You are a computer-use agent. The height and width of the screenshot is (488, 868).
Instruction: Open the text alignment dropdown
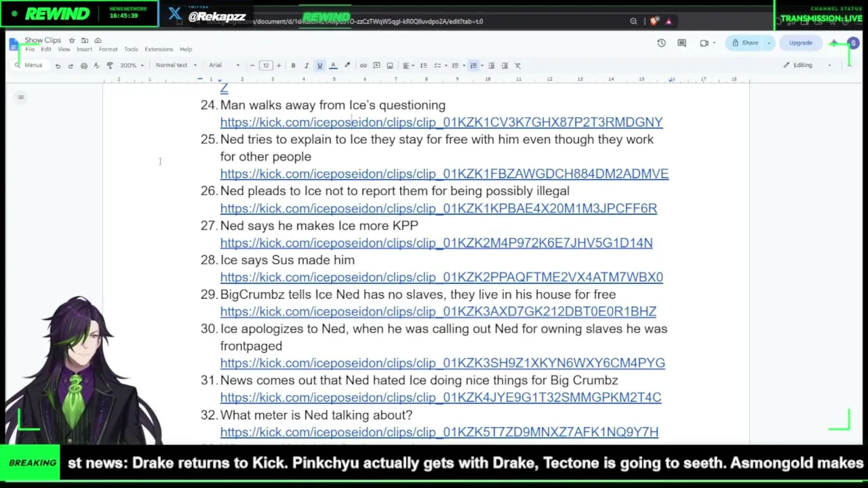click(407, 66)
